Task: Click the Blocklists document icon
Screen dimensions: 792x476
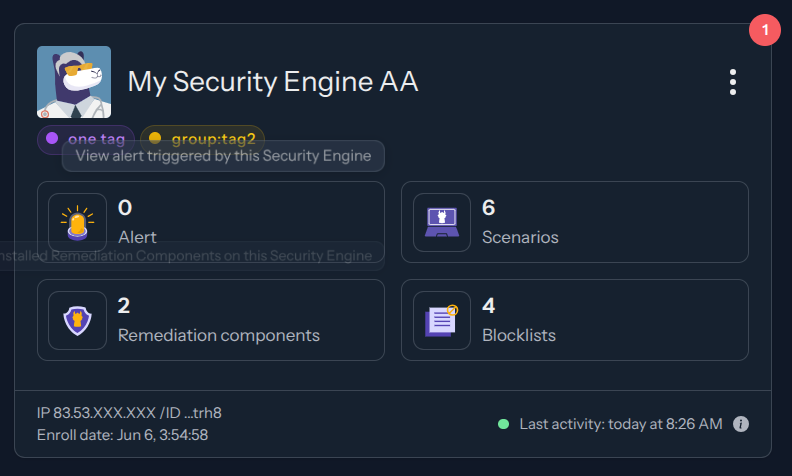Action: 441,320
